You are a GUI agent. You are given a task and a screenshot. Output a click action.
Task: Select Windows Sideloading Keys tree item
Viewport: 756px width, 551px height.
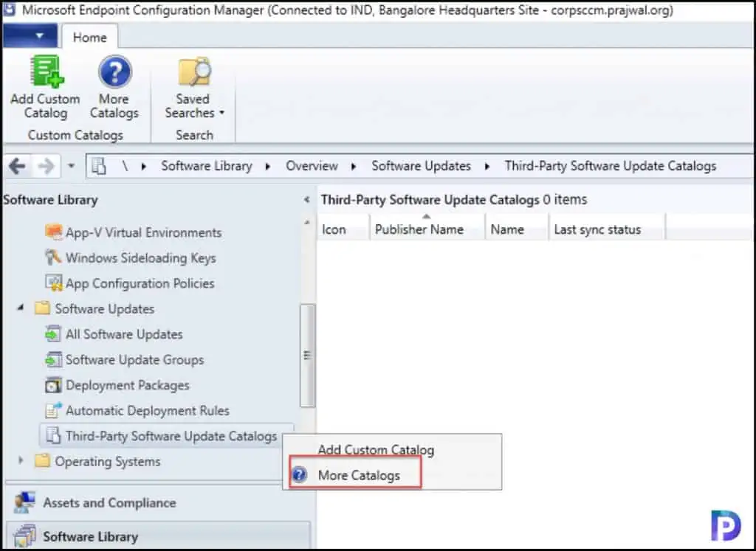point(141,257)
